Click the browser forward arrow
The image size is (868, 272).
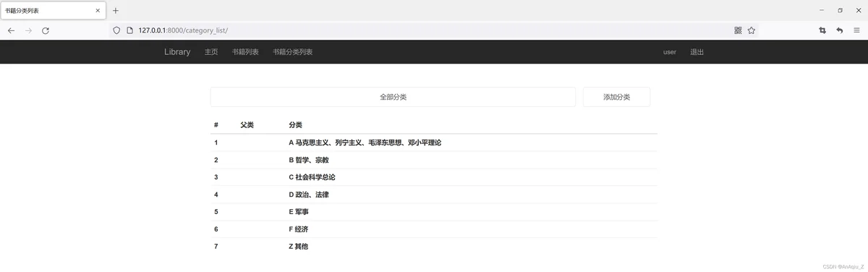[28, 30]
